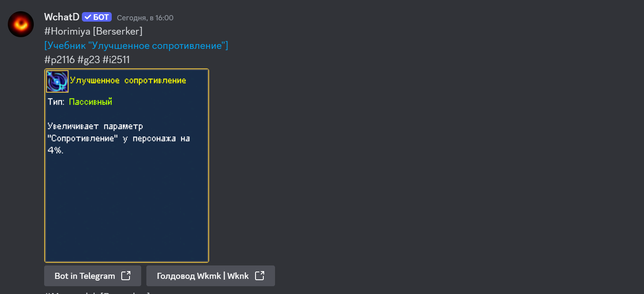Click the #i2511 tag text
Image resolution: width=644 pixels, height=294 pixels.
tap(116, 60)
